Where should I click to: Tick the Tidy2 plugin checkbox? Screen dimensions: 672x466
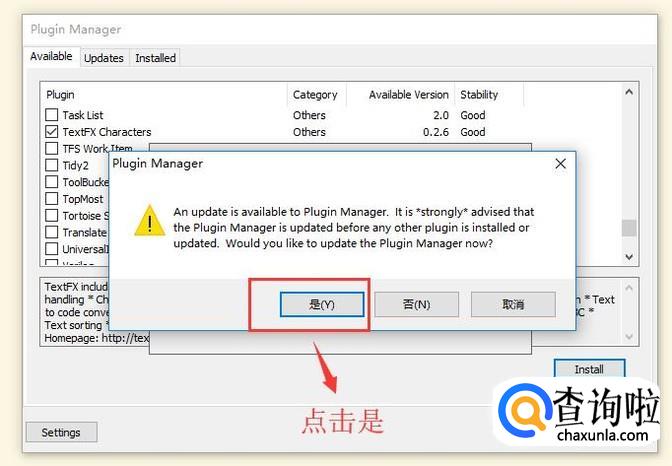click(51, 165)
